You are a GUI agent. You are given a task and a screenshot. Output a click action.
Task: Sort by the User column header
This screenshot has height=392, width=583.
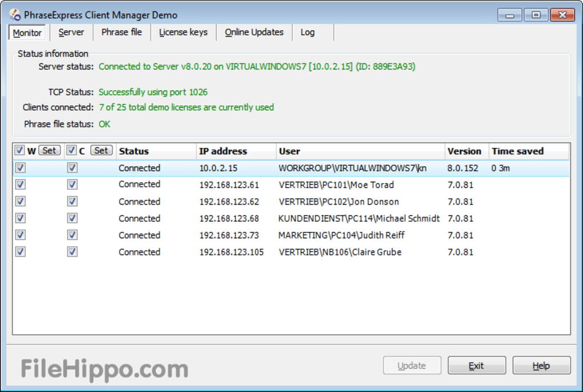(x=360, y=151)
